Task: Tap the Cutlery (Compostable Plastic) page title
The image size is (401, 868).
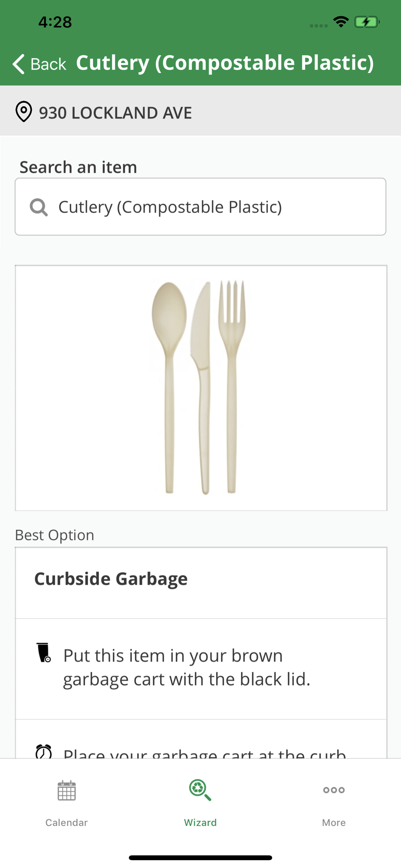Action: [225, 63]
